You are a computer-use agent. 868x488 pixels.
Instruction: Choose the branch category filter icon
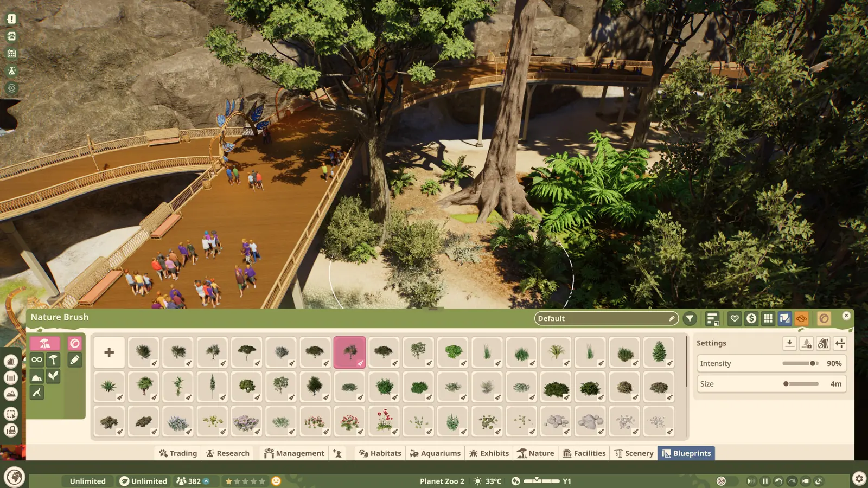pos(37,393)
